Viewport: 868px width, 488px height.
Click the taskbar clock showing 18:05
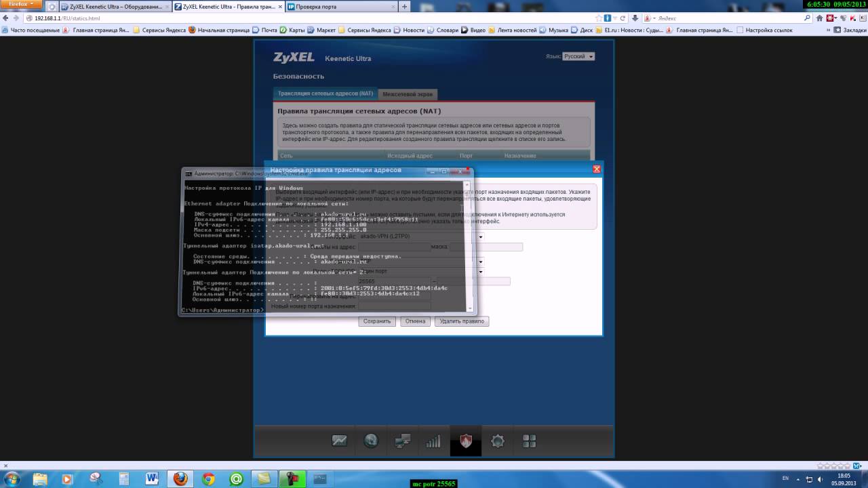click(844, 479)
